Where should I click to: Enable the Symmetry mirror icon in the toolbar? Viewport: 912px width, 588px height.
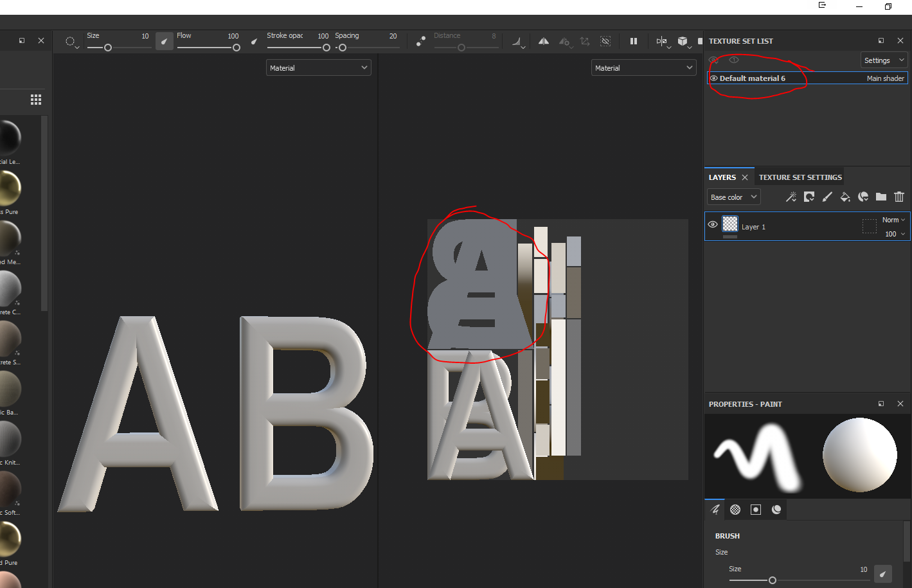pyautogui.click(x=543, y=40)
